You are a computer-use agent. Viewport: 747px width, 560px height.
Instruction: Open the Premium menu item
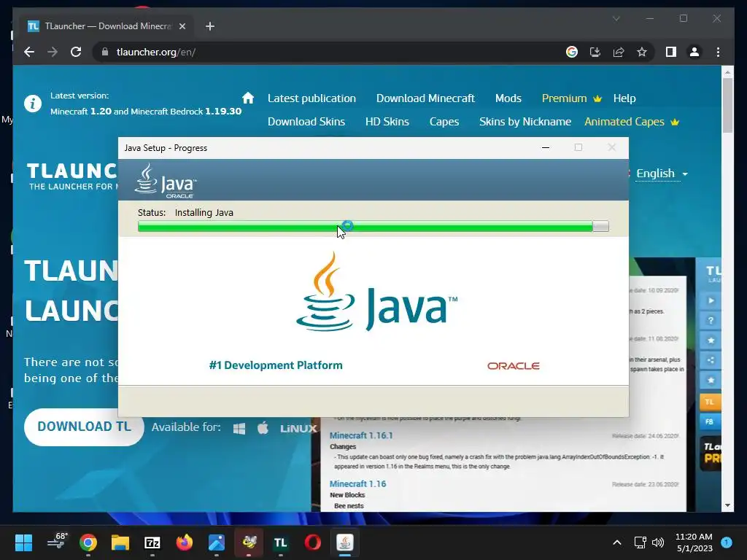tap(572, 98)
